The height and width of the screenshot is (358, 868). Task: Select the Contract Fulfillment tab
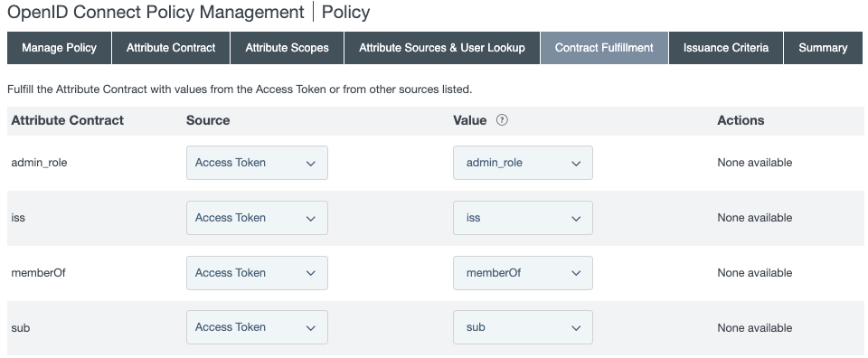pos(604,48)
